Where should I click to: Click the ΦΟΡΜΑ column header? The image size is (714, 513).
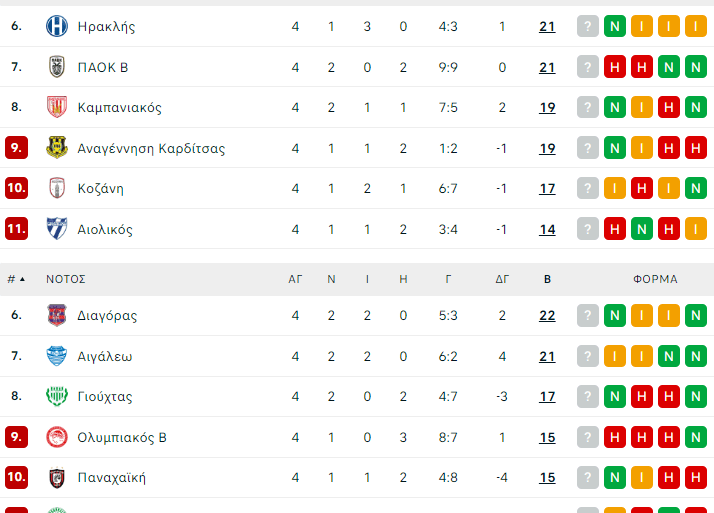pos(655,279)
